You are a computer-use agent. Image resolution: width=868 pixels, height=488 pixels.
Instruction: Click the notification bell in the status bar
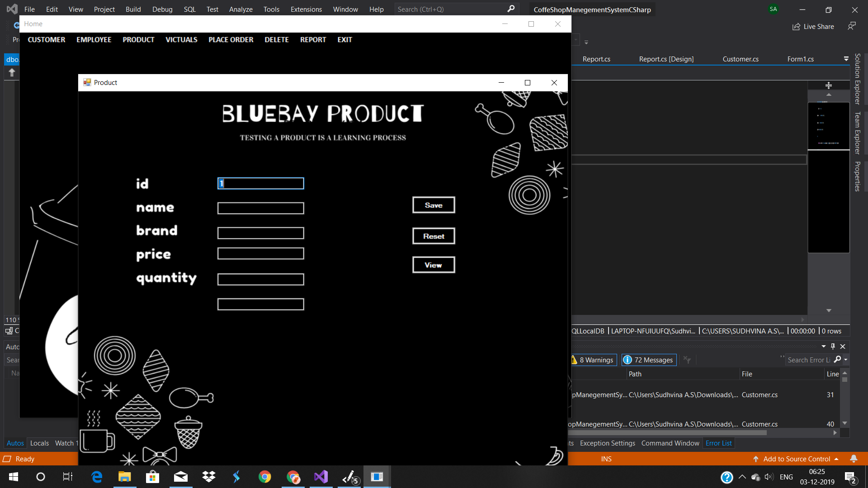[x=854, y=459]
